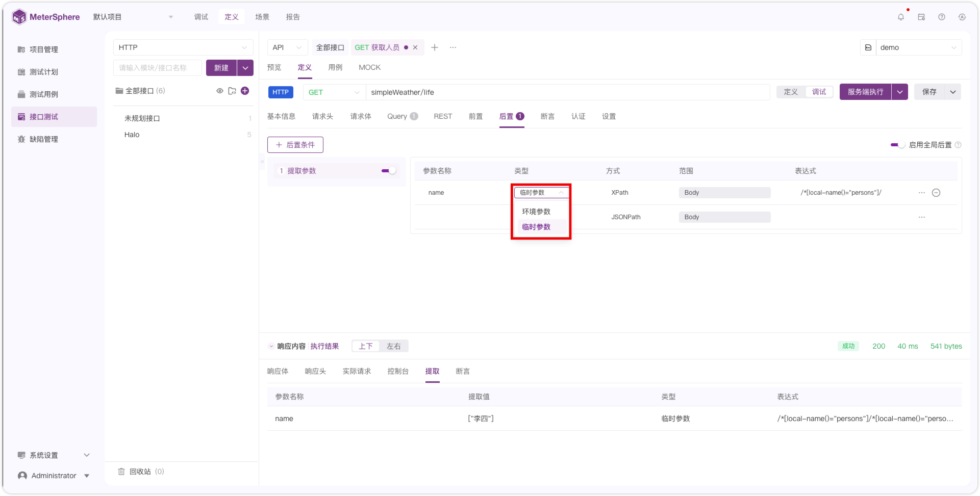Screen dimensions: 980x496
Task: Toggle the 启用全局后置 switch
Action: coord(897,145)
